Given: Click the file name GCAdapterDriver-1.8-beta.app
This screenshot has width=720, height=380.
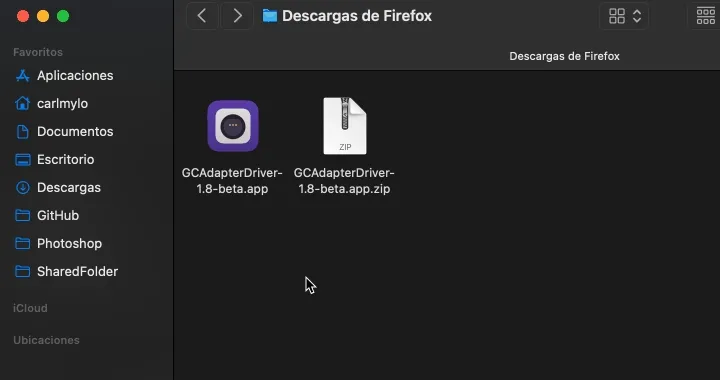Looking at the screenshot, I should pyautogui.click(x=232, y=181).
